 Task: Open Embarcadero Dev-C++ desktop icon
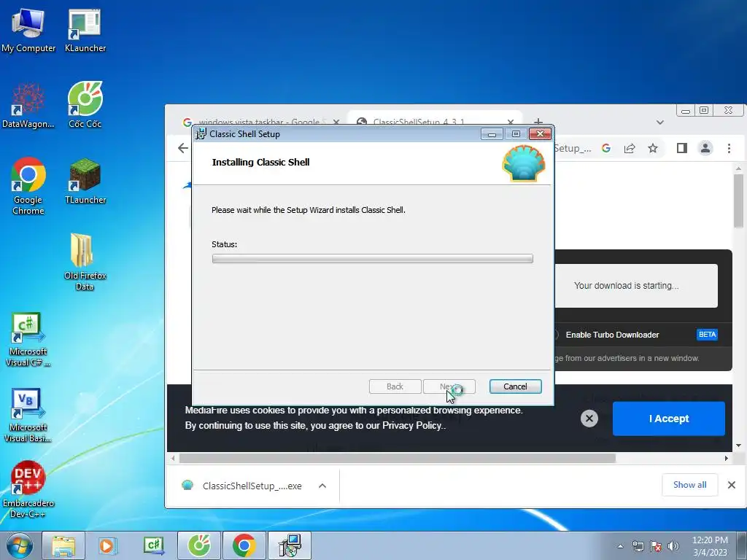point(28,489)
